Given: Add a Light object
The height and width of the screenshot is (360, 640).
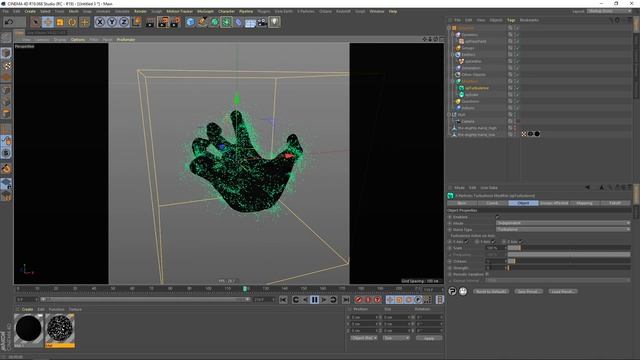Looking at the screenshot, I should pyautogui.click(x=274, y=22).
